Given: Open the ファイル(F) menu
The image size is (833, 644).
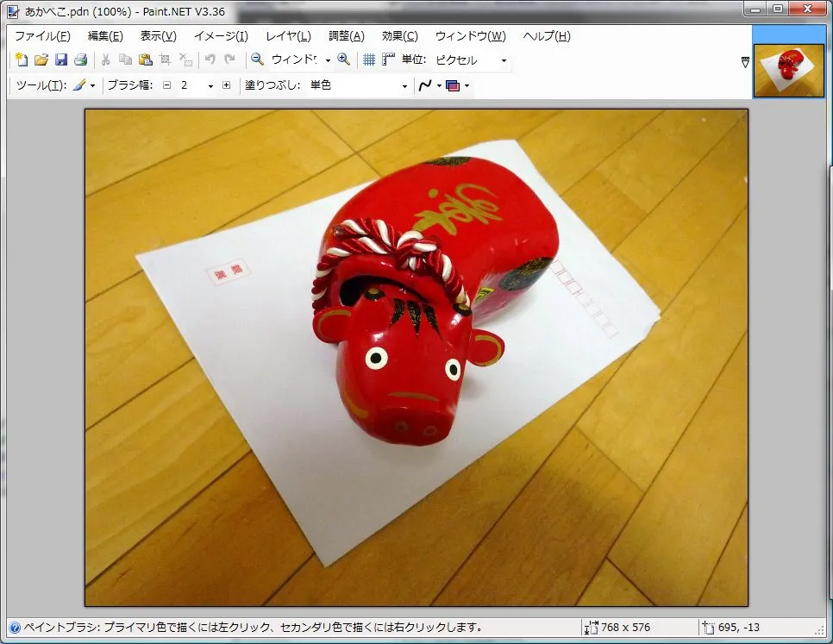Looking at the screenshot, I should pyautogui.click(x=42, y=36).
